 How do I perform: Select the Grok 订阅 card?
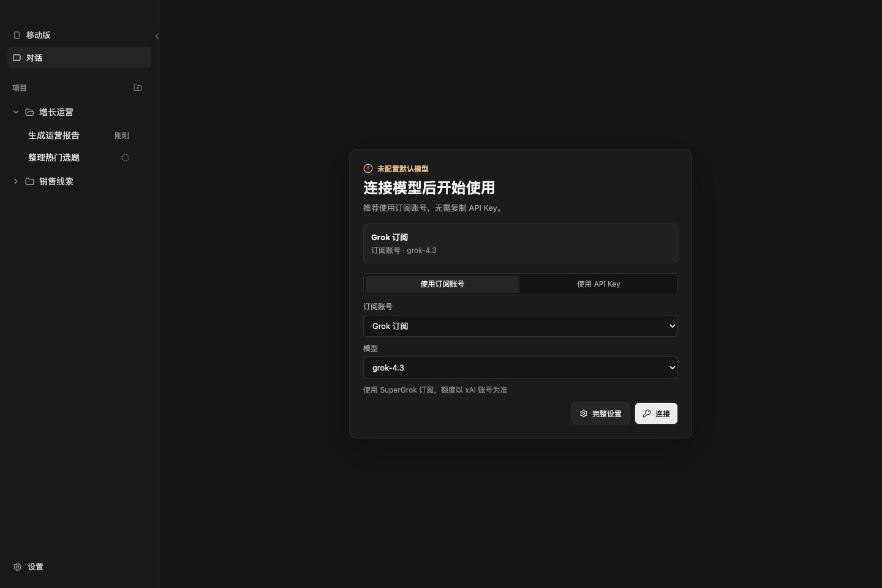[521, 243]
